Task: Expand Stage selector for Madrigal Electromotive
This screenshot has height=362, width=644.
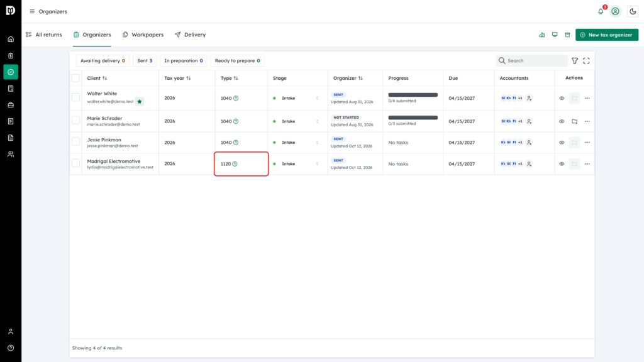Action: pos(296,164)
